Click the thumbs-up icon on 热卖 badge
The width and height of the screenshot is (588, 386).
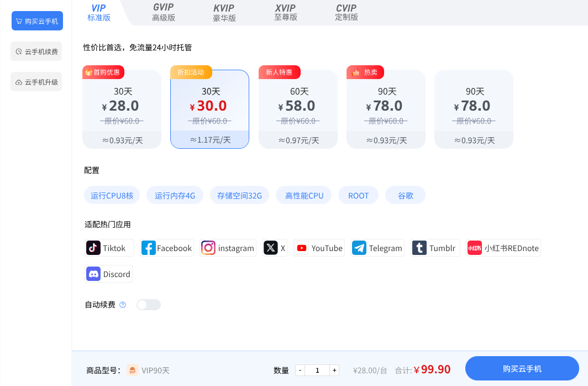click(x=356, y=72)
